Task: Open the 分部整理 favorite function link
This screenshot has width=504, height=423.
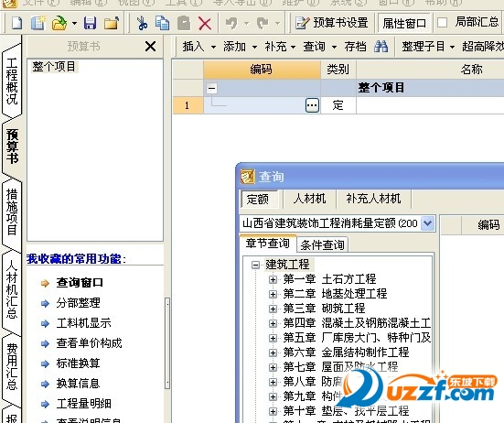Action: tap(78, 303)
